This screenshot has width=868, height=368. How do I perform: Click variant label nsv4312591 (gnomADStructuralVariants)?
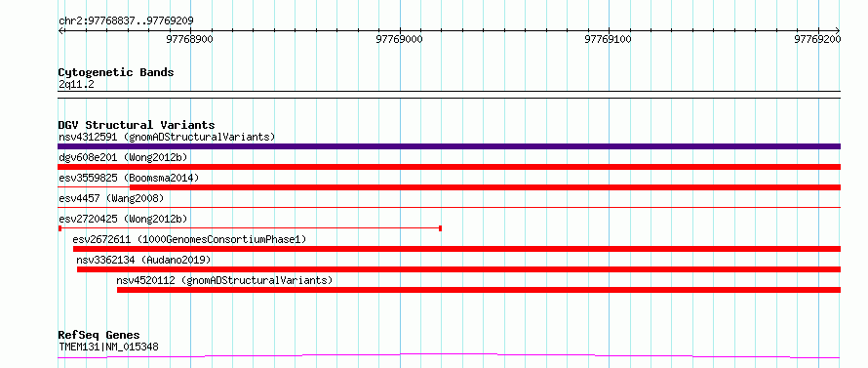pos(167,137)
